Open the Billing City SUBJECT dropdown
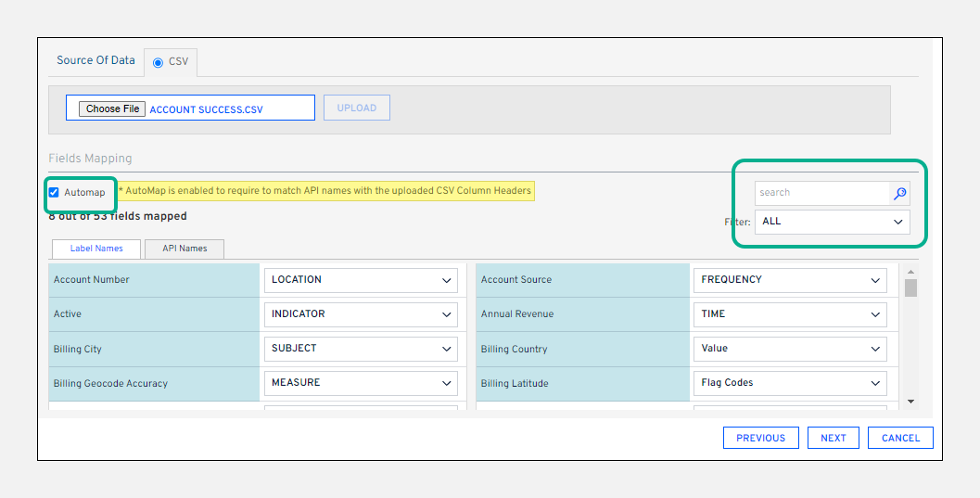 (361, 349)
